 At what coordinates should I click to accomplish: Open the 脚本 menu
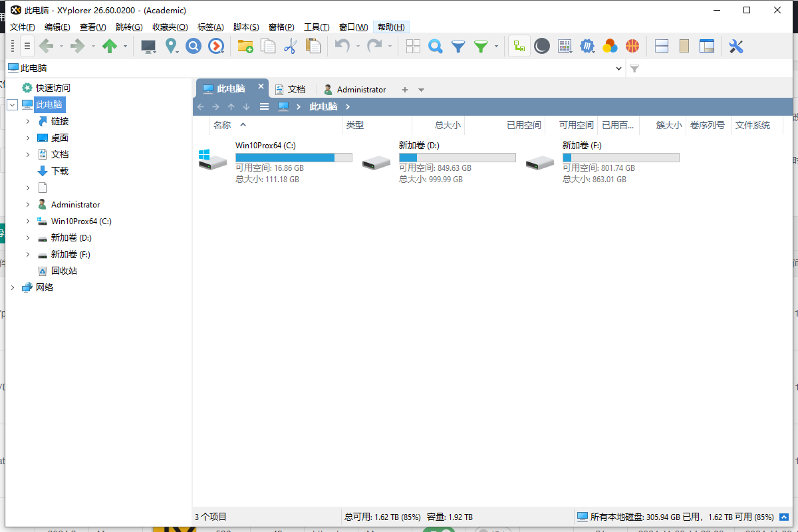[x=245, y=27]
